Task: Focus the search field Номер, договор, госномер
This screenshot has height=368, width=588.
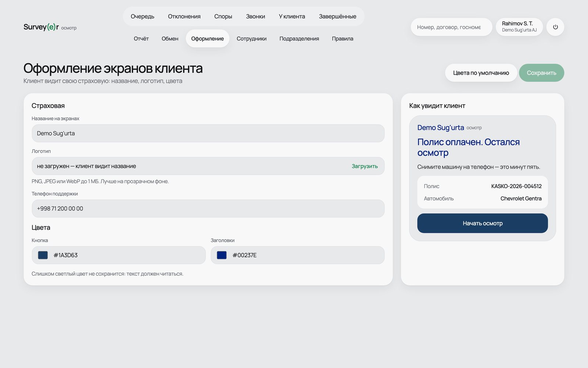Action: 451,27
